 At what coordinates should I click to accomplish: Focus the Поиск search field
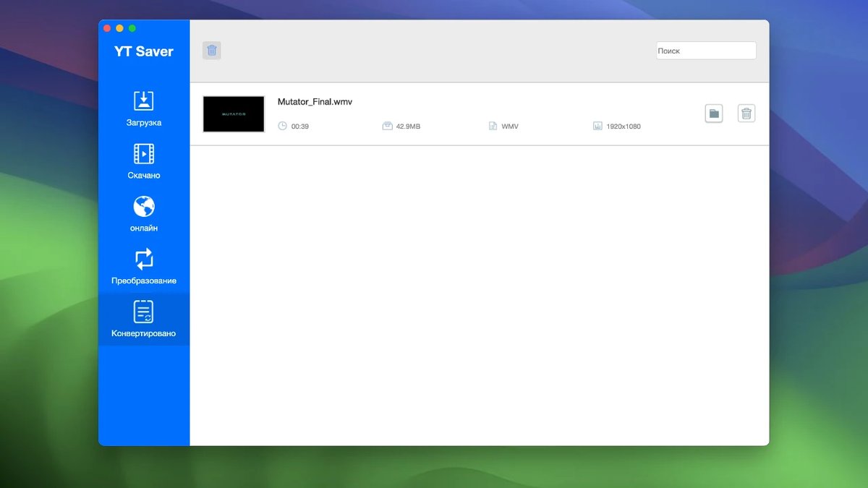coord(706,51)
